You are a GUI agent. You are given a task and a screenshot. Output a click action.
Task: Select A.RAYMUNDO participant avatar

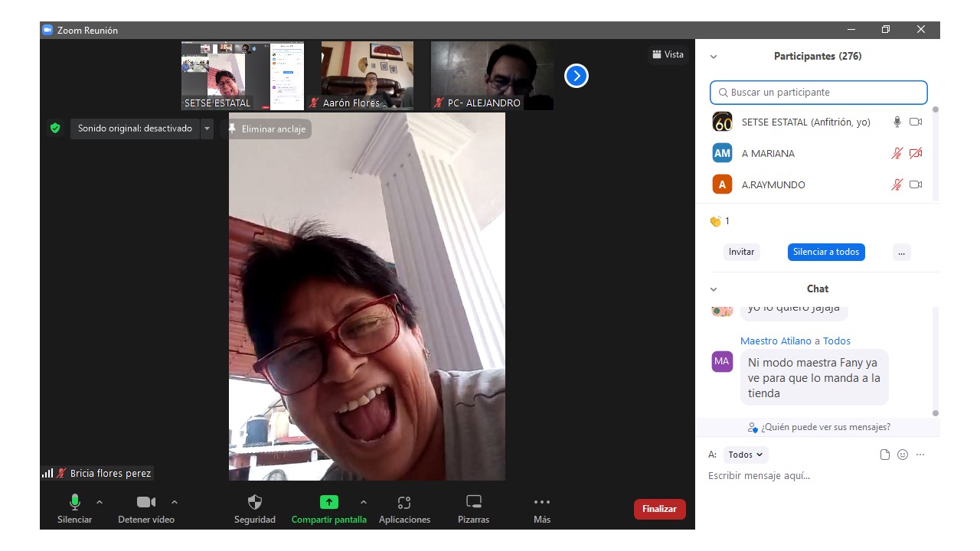point(722,184)
